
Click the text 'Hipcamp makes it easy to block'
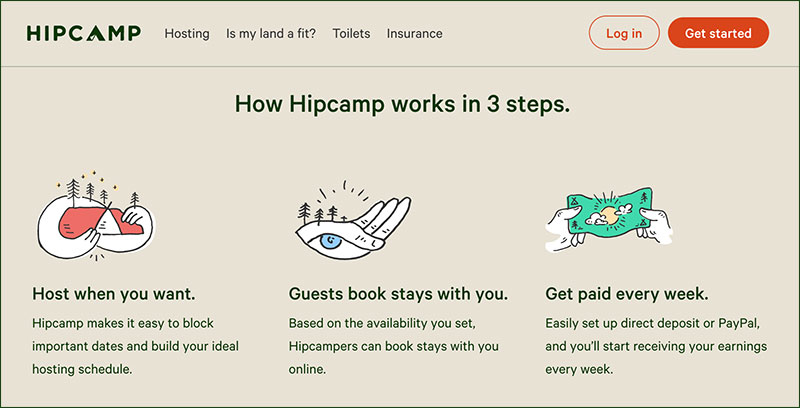point(123,323)
